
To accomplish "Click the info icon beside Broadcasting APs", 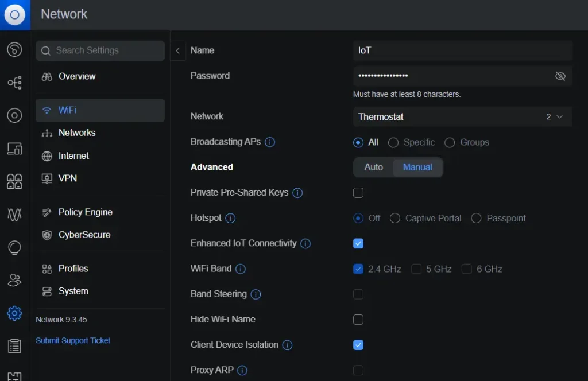I will coord(270,142).
